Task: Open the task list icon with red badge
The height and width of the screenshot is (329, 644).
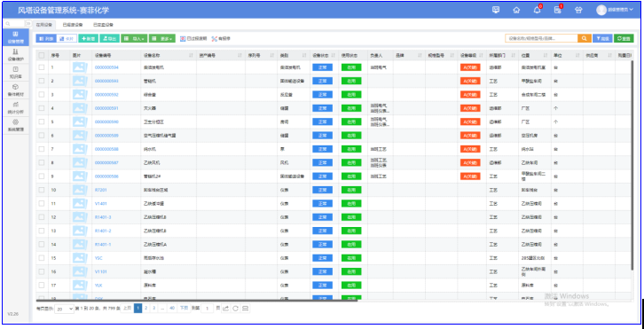Action: pyautogui.click(x=558, y=11)
